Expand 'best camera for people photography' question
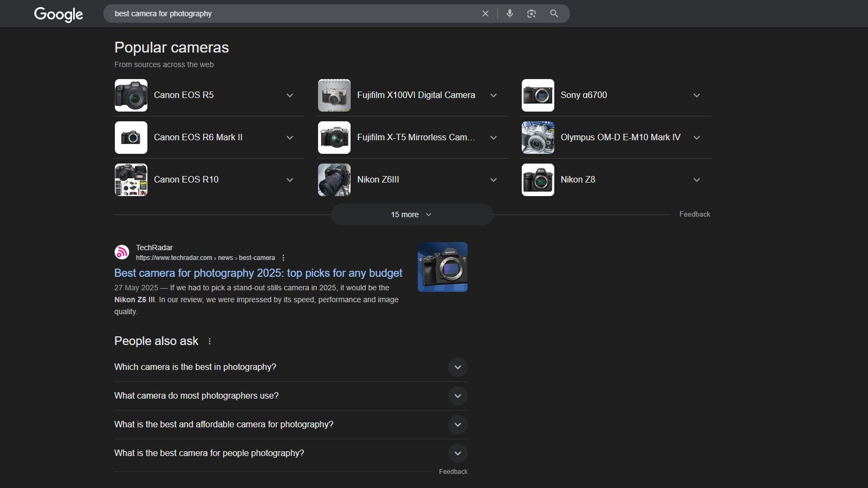Screen dimensions: 868x488 pyautogui.click(x=458, y=453)
